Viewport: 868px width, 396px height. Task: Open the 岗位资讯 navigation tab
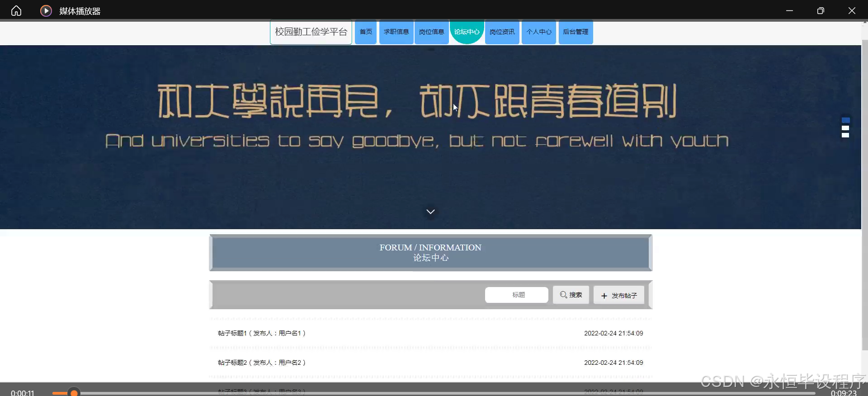point(502,32)
